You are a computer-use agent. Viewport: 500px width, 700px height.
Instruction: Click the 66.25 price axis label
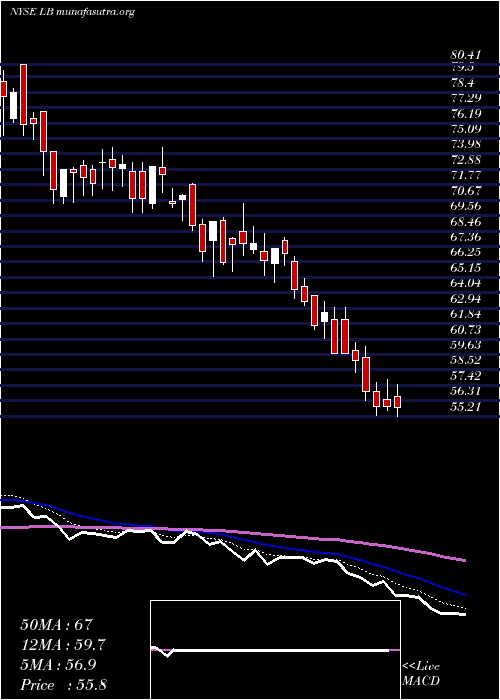coord(466,252)
